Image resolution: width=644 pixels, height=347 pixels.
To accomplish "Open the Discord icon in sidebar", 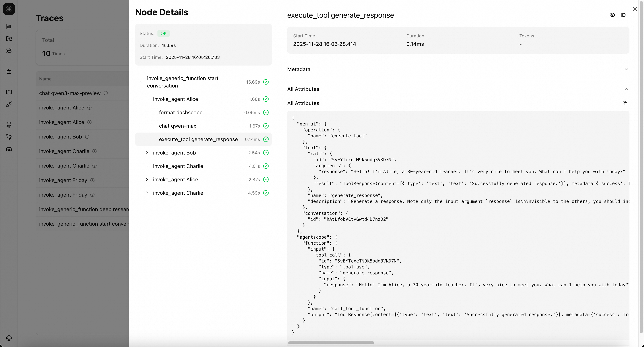I will click(9, 149).
